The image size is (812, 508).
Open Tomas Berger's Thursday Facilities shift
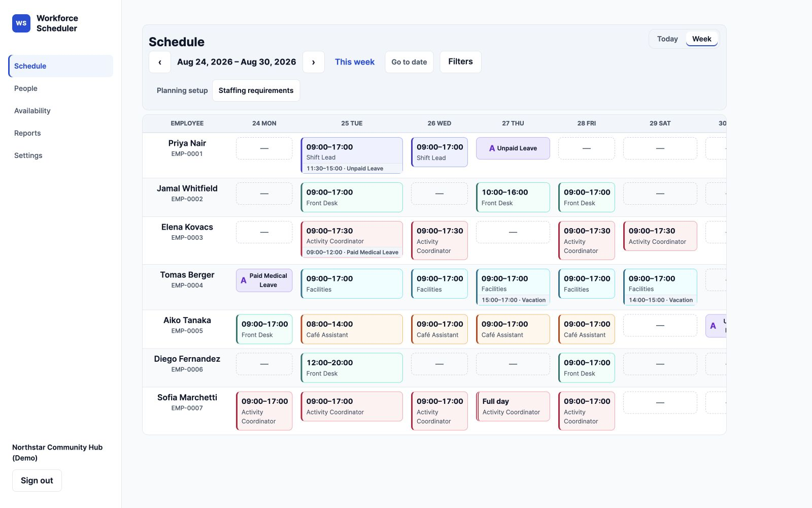pyautogui.click(x=513, y=287)
